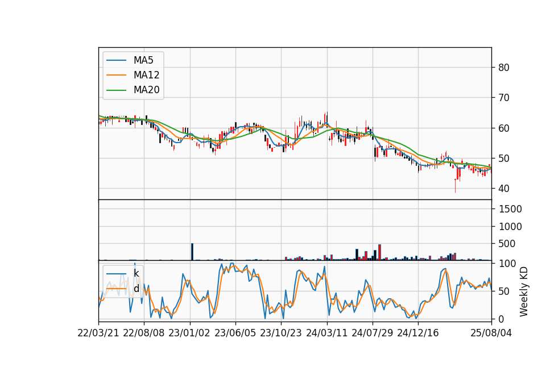Click the blue MA5 legend line sample
Screen dimensions: 546x392
[x=116, y=60]
